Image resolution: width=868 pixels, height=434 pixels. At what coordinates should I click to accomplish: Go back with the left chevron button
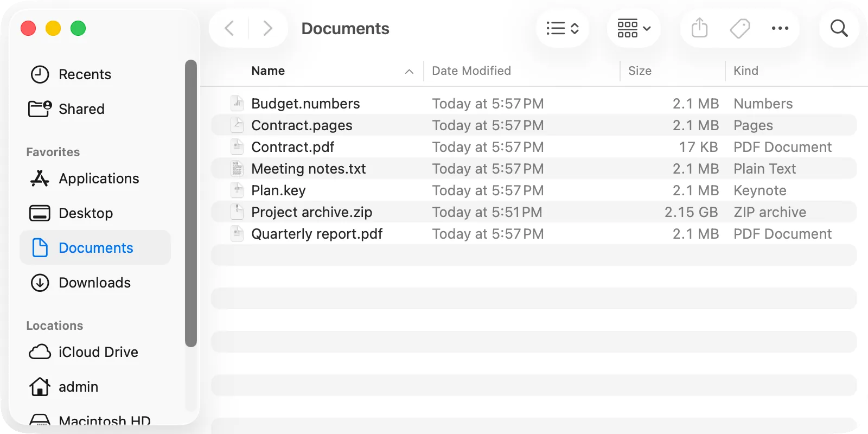[229, 28]
